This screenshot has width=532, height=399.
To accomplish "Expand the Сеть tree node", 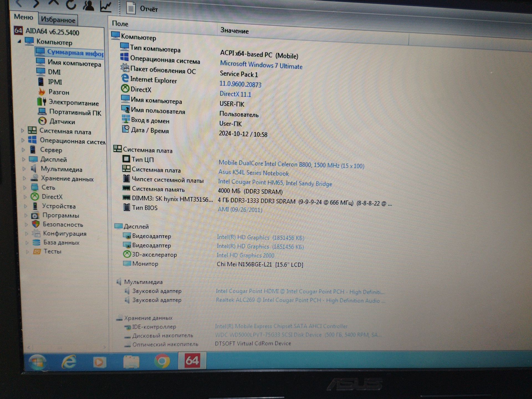I will (x=25, y=188).
